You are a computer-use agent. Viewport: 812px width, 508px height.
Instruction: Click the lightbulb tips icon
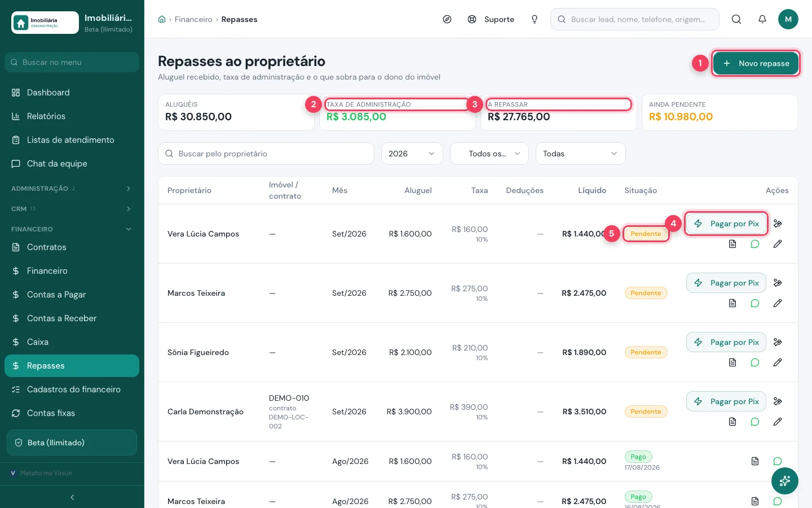(535, 19)
